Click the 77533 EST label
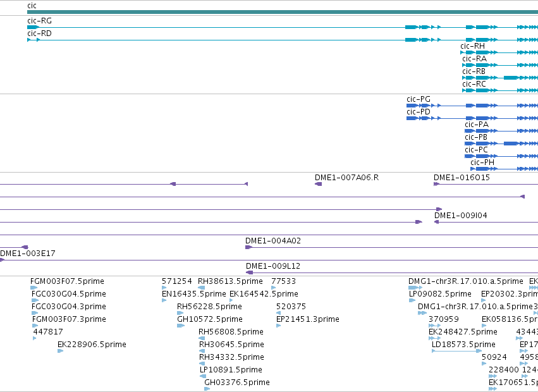538x392 pixels. point(283,281)
